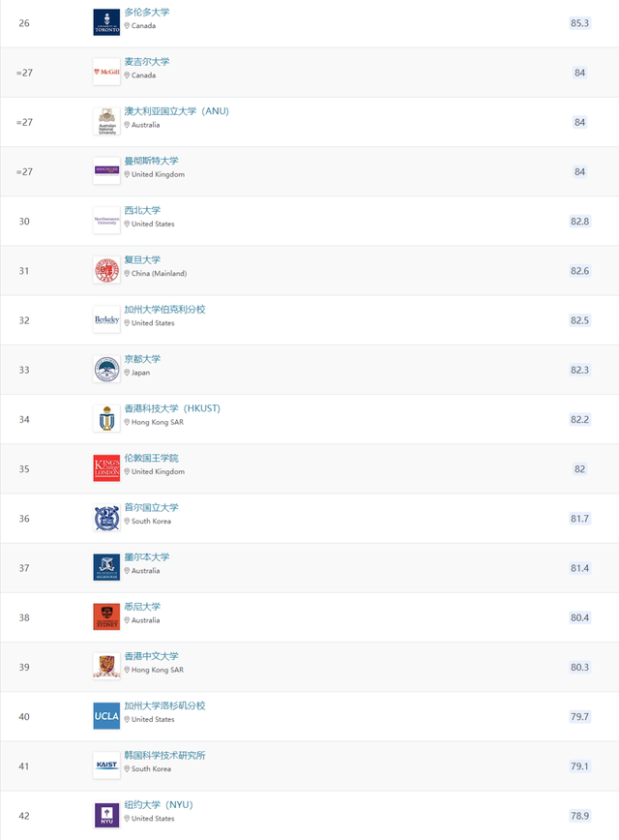Click the 85.3 score badge for Toronto
This screenshot has height=840, width=619.
tap(579, 23)
